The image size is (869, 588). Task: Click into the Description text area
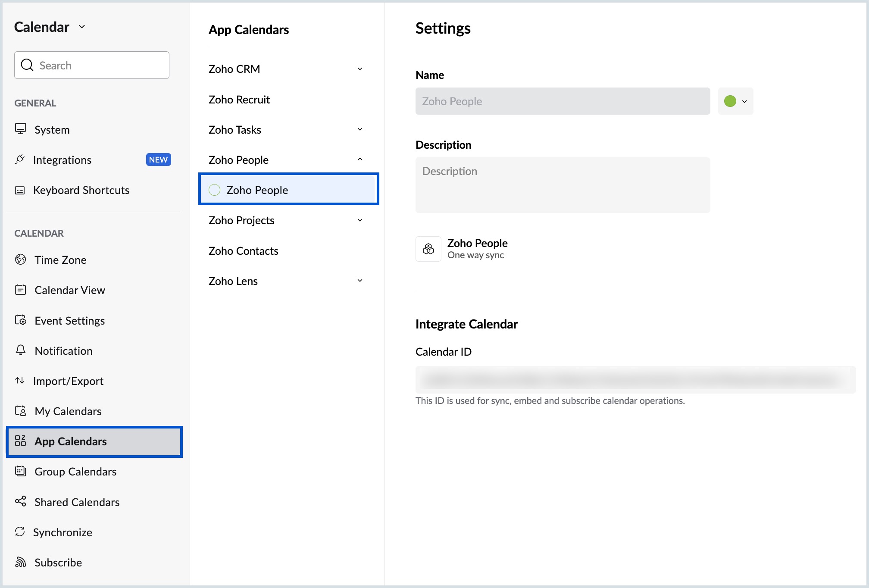(563, 185)
